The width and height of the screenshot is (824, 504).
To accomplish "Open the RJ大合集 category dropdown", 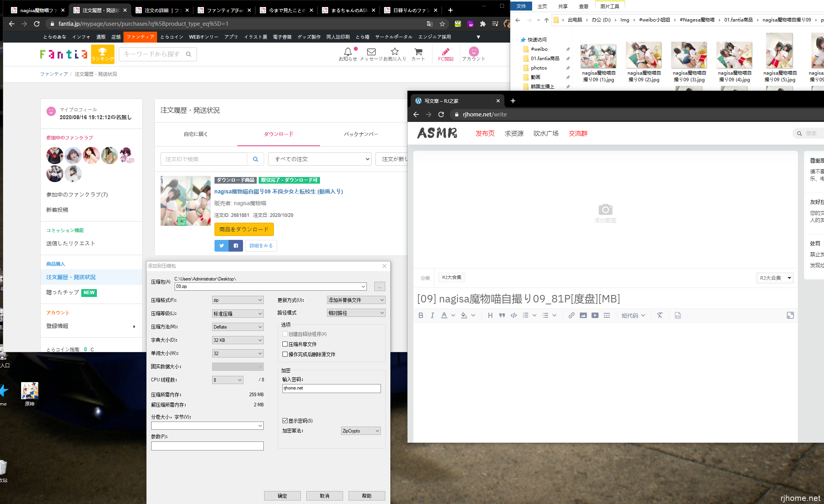I will pyautogui.click(x=775, y=278).
